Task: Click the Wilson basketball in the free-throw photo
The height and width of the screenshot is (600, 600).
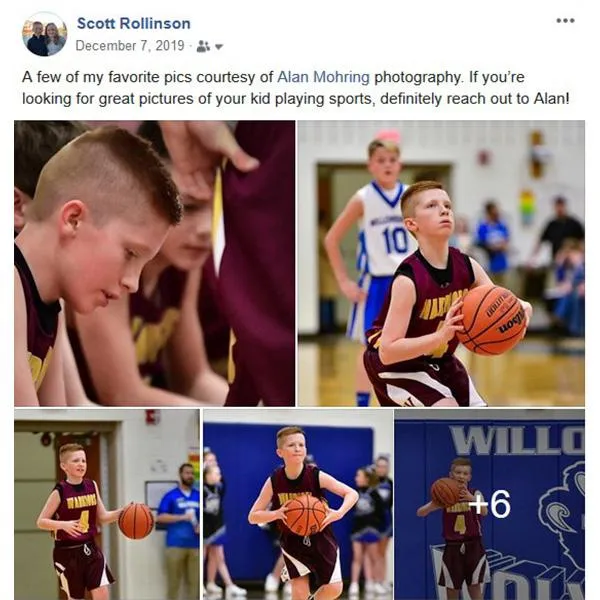Action: [492, 320]
